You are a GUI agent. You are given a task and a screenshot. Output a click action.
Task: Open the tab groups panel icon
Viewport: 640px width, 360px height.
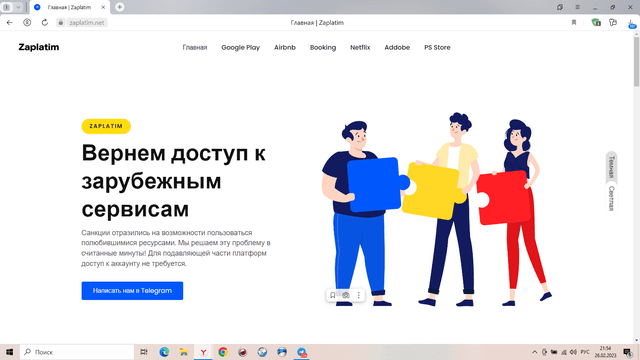[7, 7]
